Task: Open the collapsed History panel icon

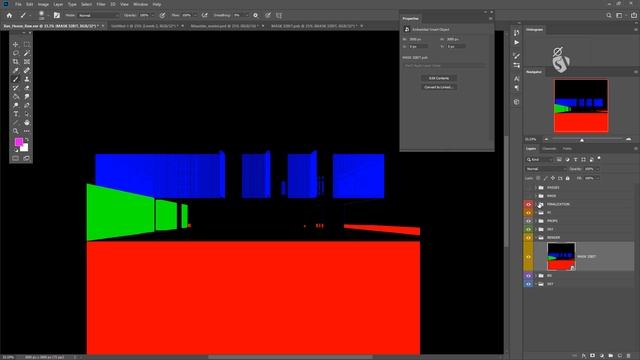Action: point(516,33)
